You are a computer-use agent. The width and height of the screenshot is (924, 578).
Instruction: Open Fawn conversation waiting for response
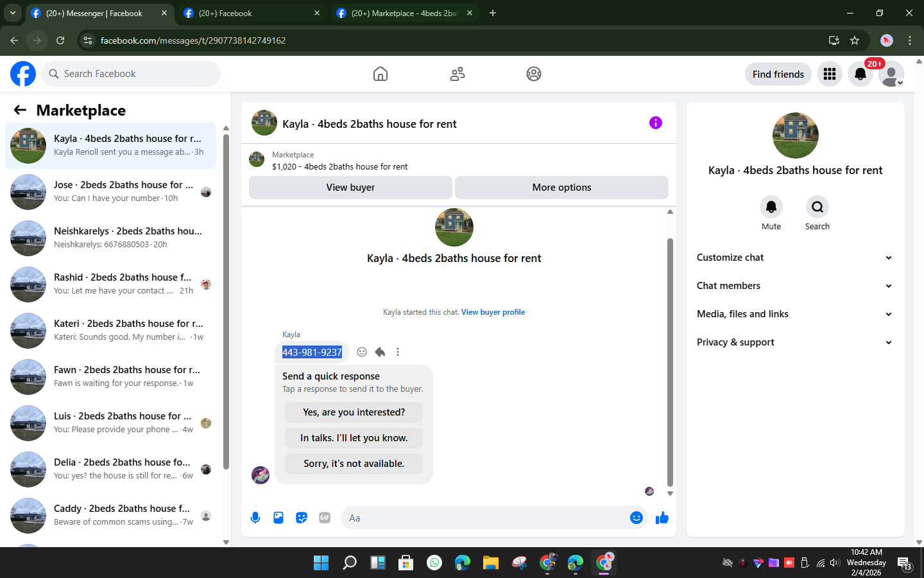pyautogui.click(x=110, y=377)
